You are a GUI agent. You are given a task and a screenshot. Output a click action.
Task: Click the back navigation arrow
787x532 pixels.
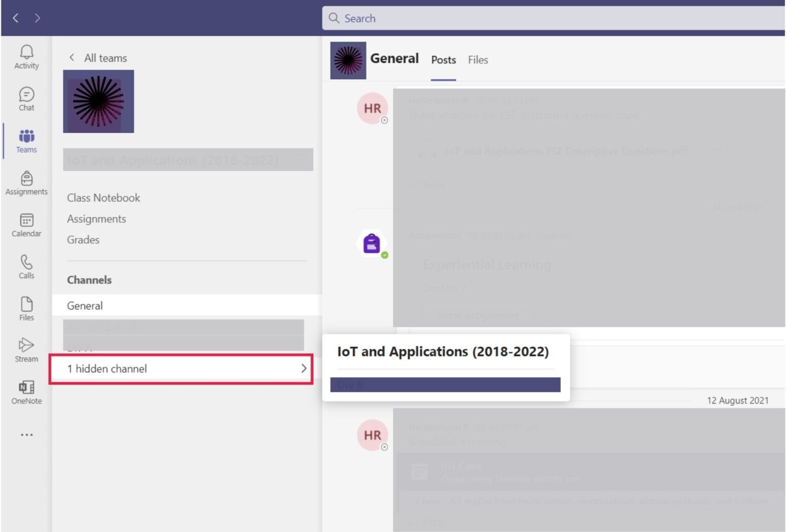pyautogui.click(x=15, y=18)
